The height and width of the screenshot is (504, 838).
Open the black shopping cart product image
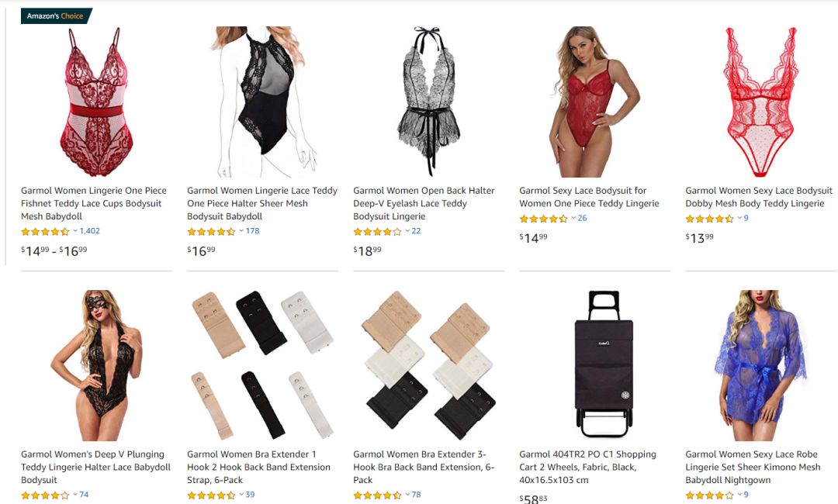(604, 364)
